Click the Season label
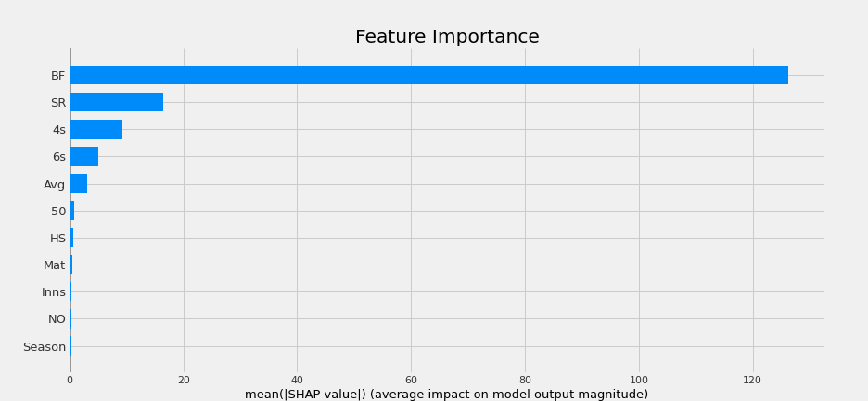The height and width of the screenshot is (401, 868). click(x=45, y=347)
